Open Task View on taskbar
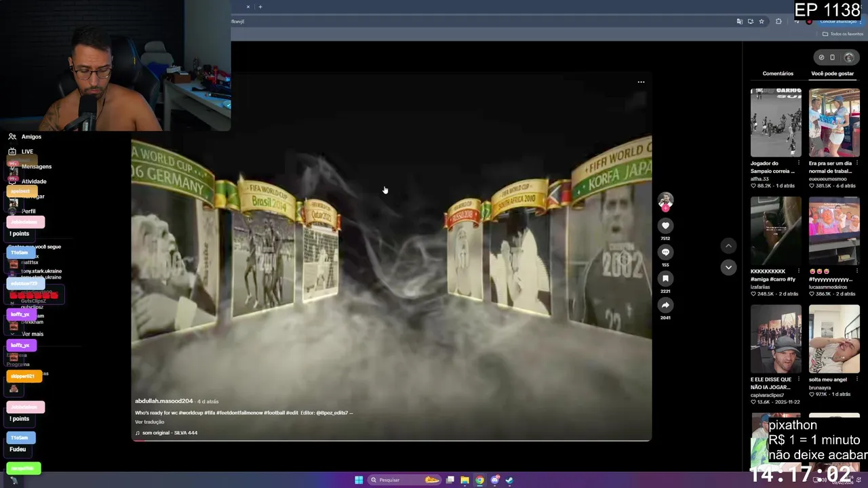 tap(450, 480)
